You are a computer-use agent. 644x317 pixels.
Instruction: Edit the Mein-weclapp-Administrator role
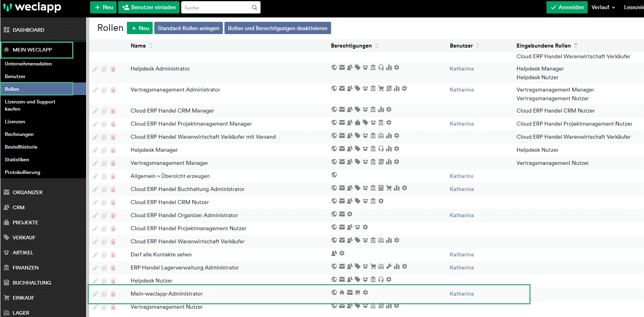95,294
